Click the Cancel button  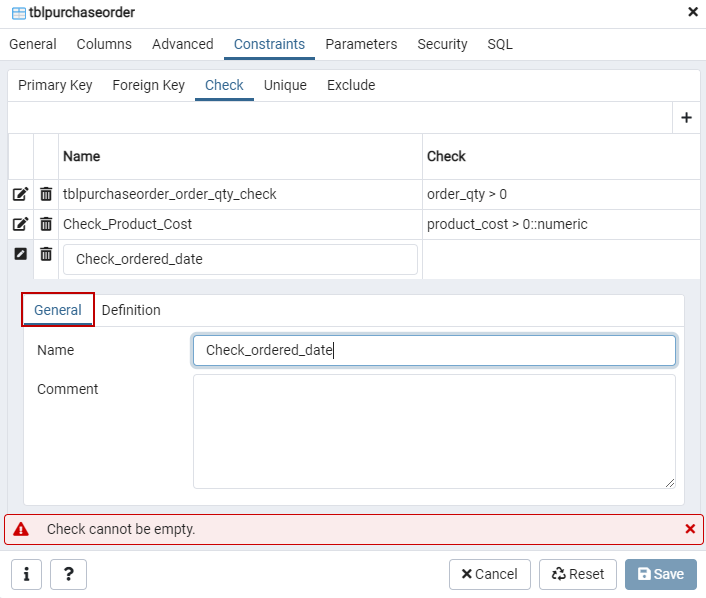click(489, 574)
